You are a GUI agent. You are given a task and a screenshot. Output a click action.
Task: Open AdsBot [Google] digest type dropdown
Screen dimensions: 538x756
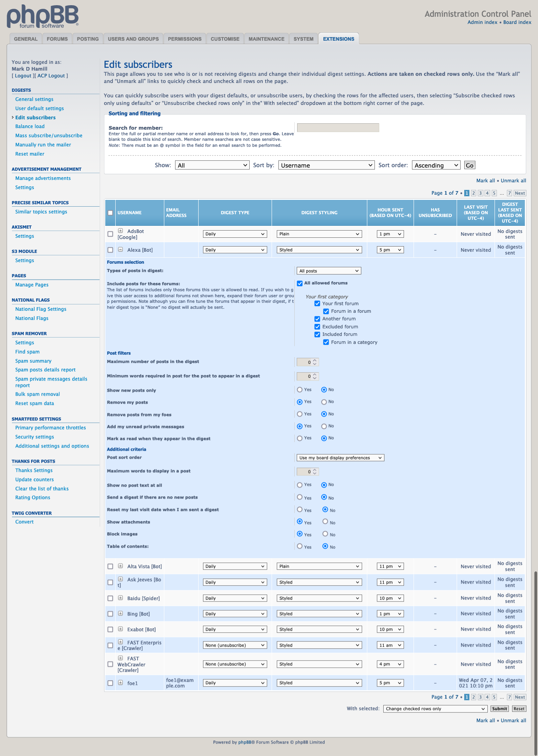point(235,234)
